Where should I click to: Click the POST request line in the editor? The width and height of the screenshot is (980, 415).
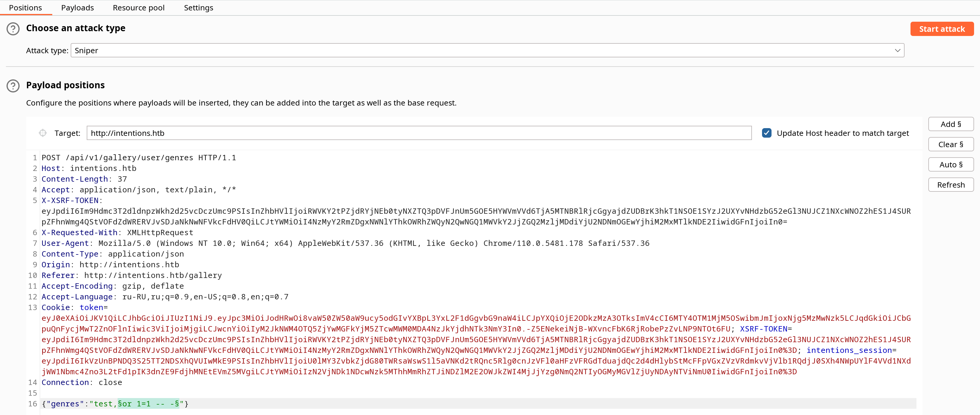tap(139, 158)
